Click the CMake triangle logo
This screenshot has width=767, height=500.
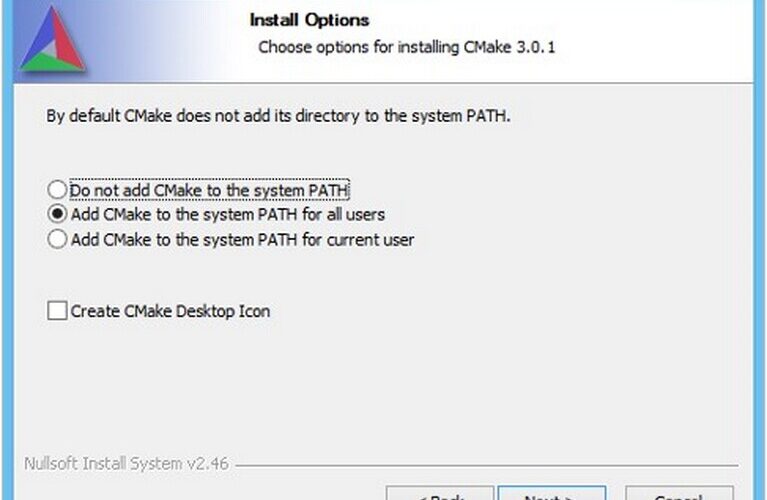pyautogui.click(x=53, y=39)
